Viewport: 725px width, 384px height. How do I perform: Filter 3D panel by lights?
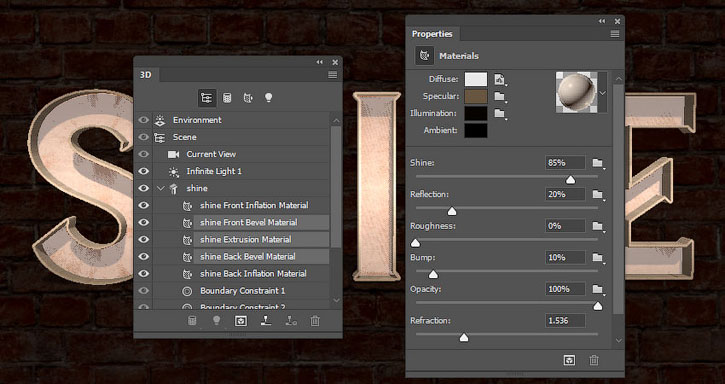pyautogui.click(x=268, y=98)
